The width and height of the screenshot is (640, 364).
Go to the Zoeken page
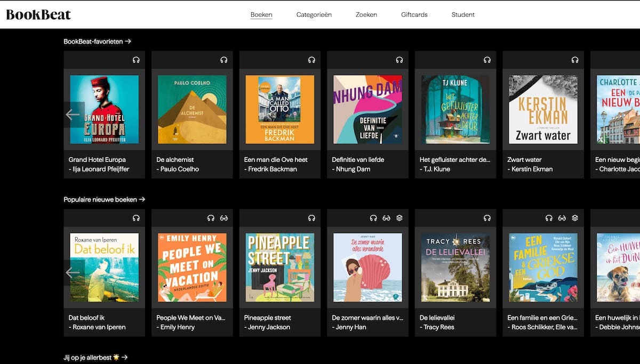point(366,14)
